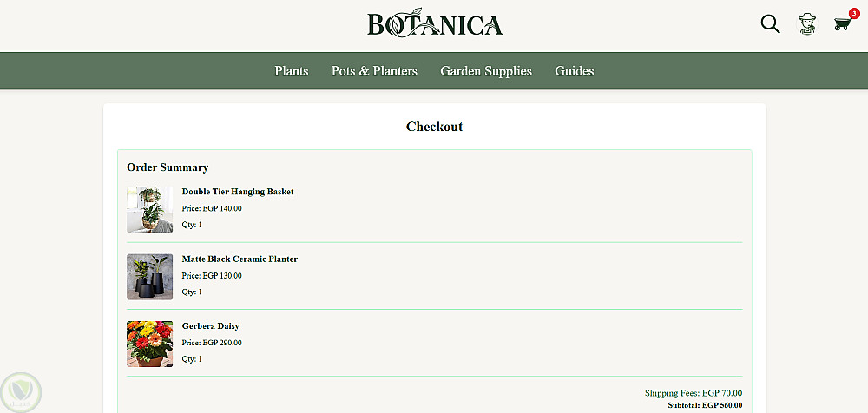868x413 pixels.
Task: Click the Shipping Fees EGP 70.00 line
Action: 693,393
